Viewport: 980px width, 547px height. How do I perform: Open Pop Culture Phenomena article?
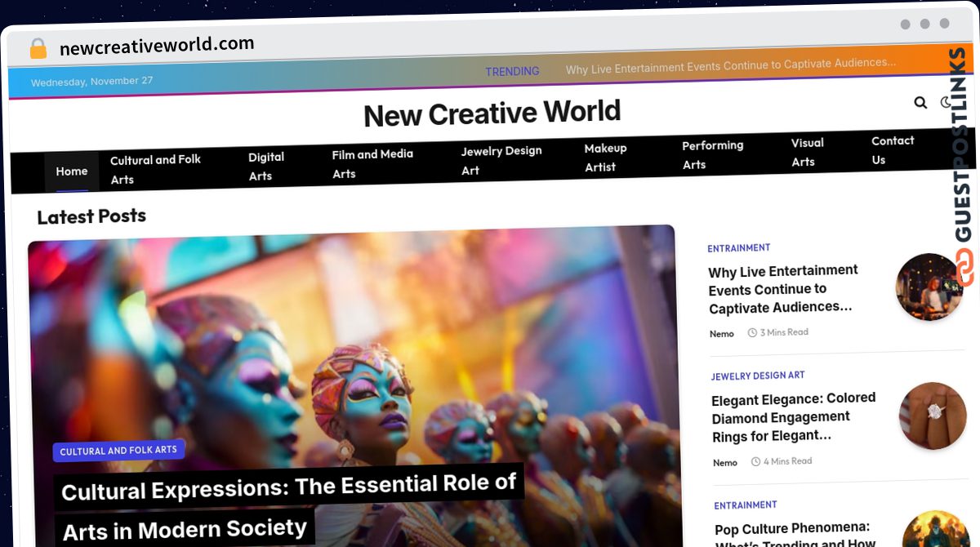click(x=795, y=536)
